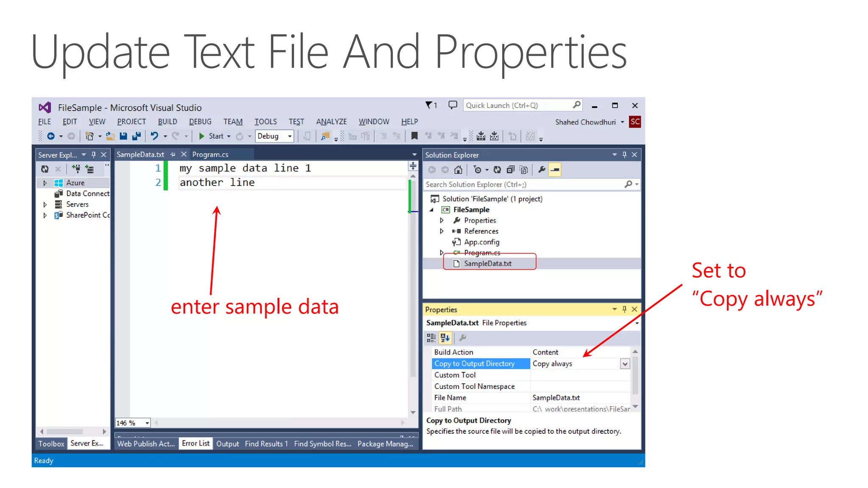Click the Solution Explorer Properties wrench icon

(x=542, y=170)
